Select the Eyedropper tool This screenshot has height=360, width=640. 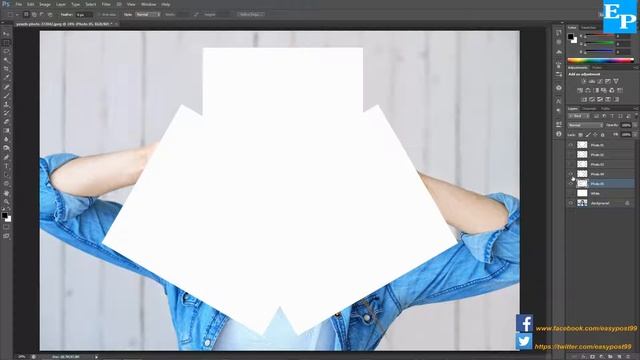click(6, 78)
